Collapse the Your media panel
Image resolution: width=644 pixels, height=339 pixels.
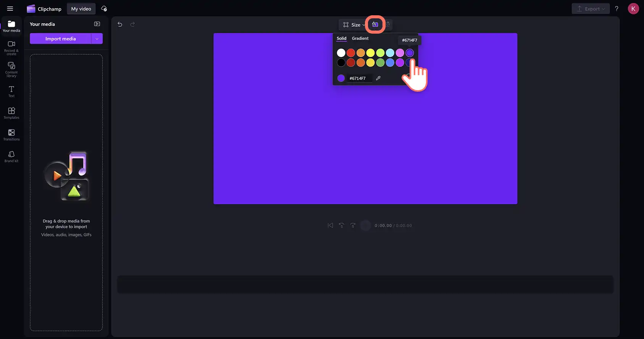(97, 24)
